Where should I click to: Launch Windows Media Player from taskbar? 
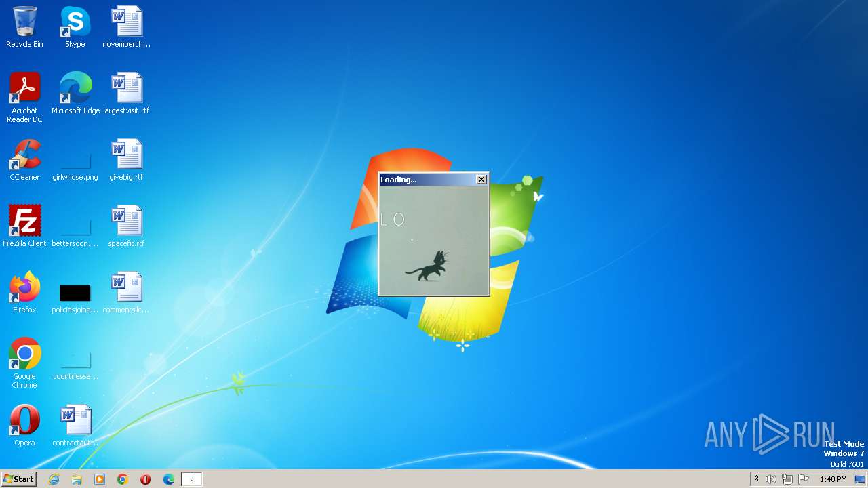(100, 479)
